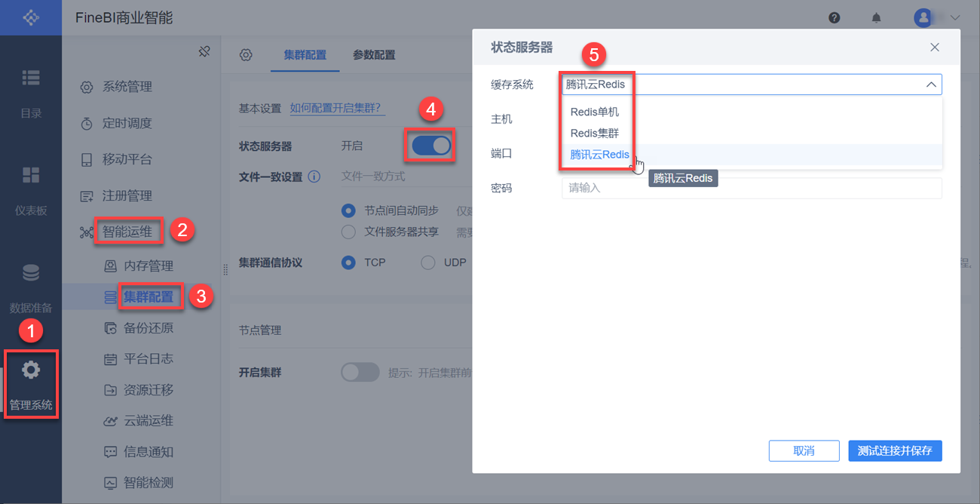980x504 pixels.
Task: Click the 密码 input field
Action: click(x=752, y=188)
